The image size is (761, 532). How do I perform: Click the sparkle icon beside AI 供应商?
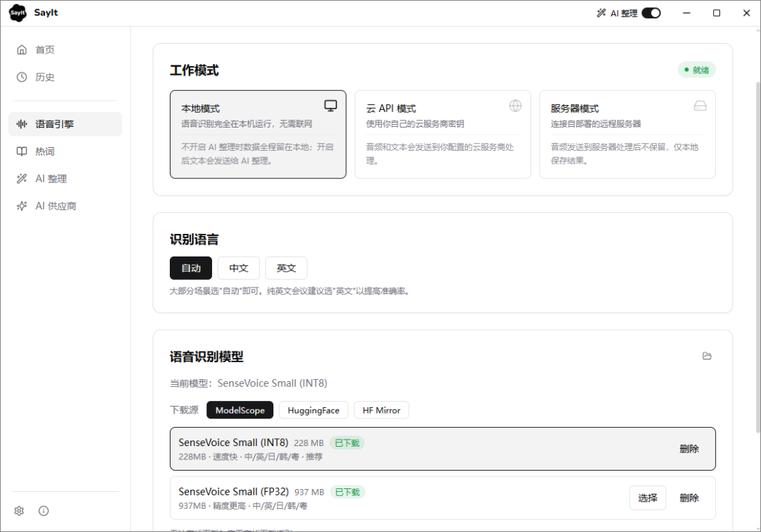(x=22, y=206)
